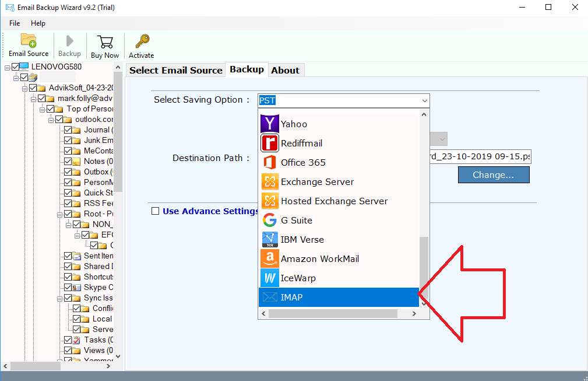Pick the Amazon WorkMail icon
The width and height of the screenshot is (588, 381).
(270, 258)
